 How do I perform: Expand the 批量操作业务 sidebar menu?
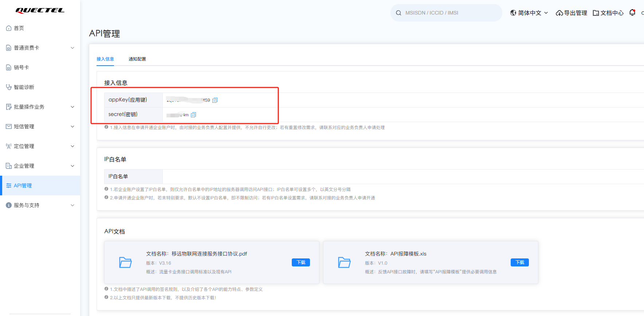point(40,107)
